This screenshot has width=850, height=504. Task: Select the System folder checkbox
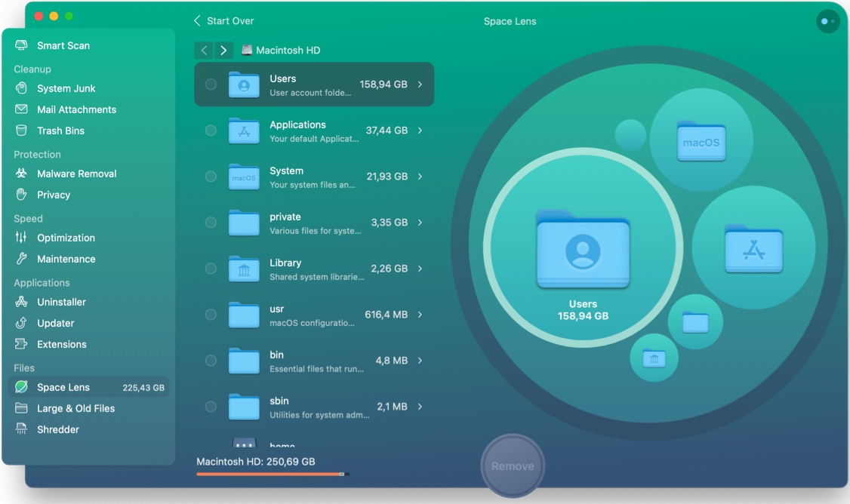tap(211, 177)
